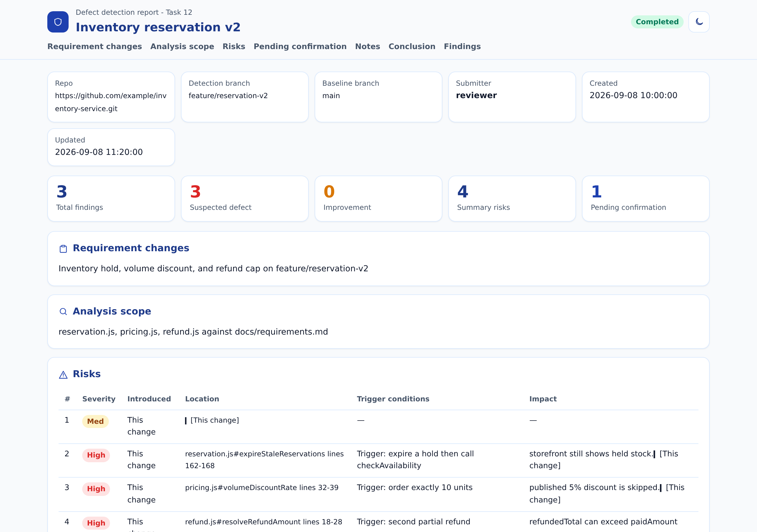Screen dimensions: 757x532
Task: Select the Conclusion nav tab
Action: click(x=412, y=46)
